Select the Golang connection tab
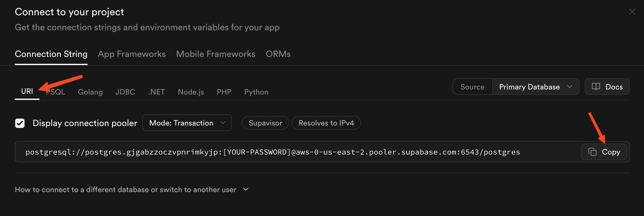Viewport: 644px width, 216px height. [x=90, y=92]
